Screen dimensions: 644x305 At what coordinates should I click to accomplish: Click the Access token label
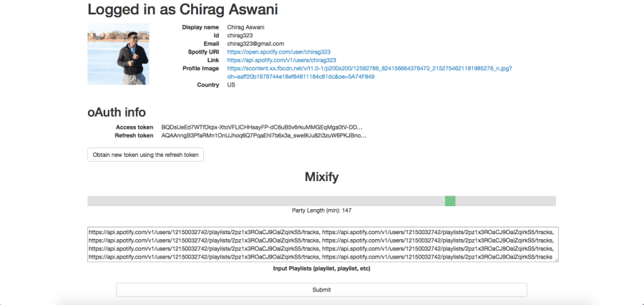(135, 127)
